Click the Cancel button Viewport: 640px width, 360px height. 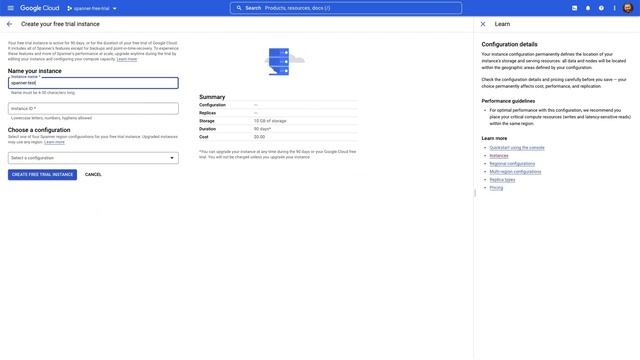click(x=93, y=175)
